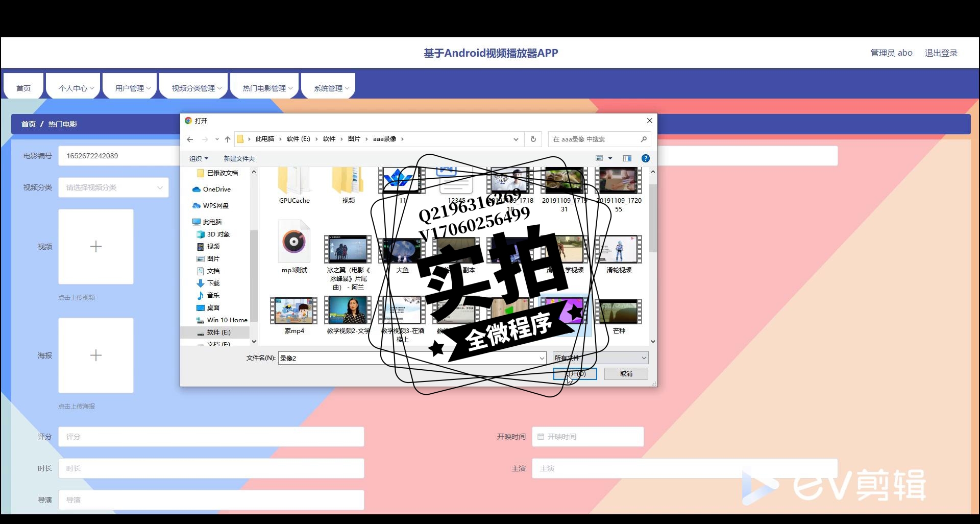Select the mp3测试 audio file
The height and width of the screenshot is (524, 980).
pyautogui.click(x=295, y=247)
